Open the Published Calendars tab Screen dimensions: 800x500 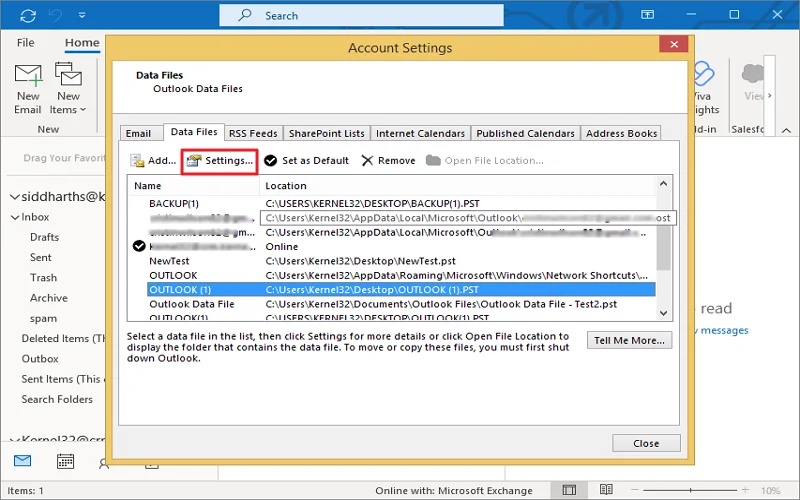526,133
